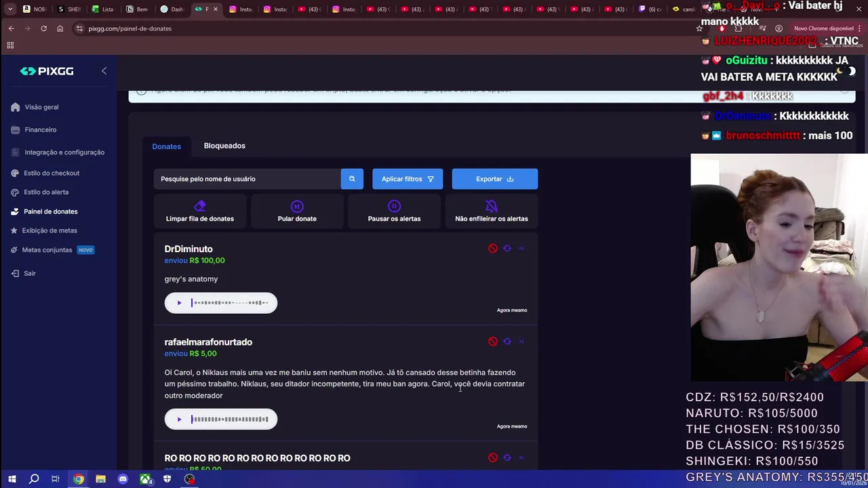Click the browser back arrow
Screen dimensions: 868x488
click(x=11, y=28)
